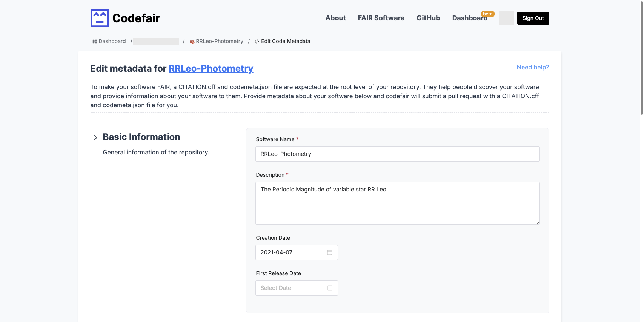
Task: Click the Codefair brand name
Action: pos(136,18)
